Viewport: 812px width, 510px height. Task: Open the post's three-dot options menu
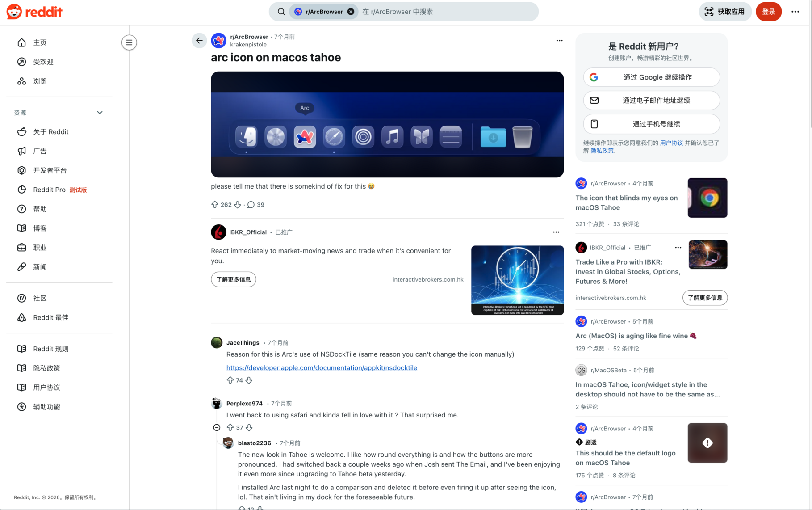(559, 41)
